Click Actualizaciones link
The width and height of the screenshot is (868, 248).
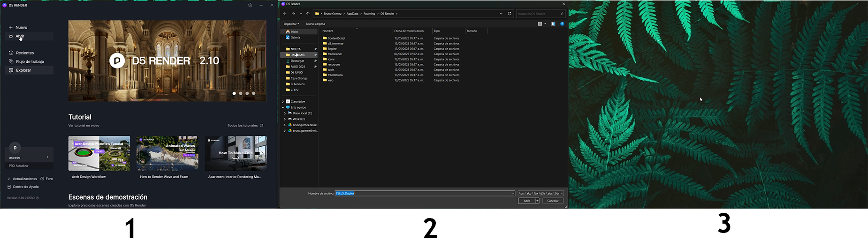coord(22,179)
